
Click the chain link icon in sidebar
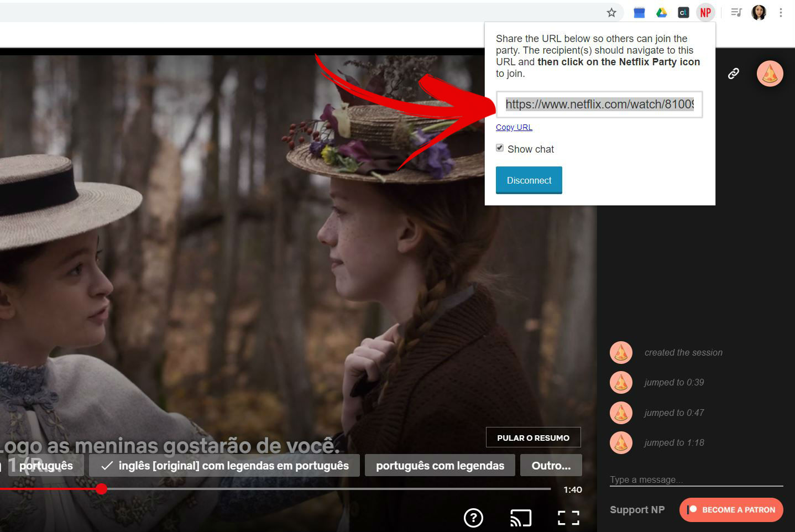(x=734, y=74)
